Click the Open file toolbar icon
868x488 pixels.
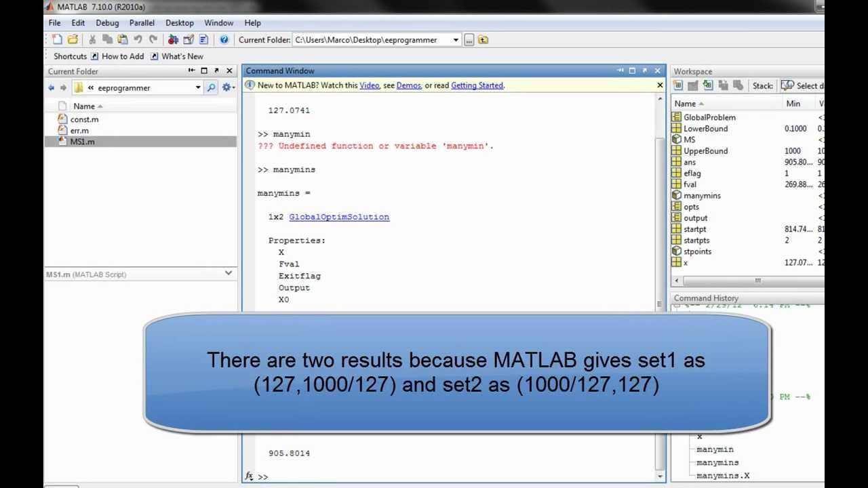click(73, 40)
